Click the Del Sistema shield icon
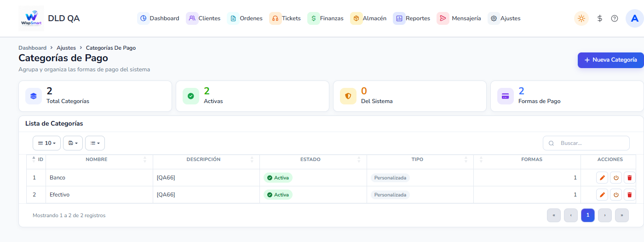Viewport: 644px width, 242px height. click(348, 96)
